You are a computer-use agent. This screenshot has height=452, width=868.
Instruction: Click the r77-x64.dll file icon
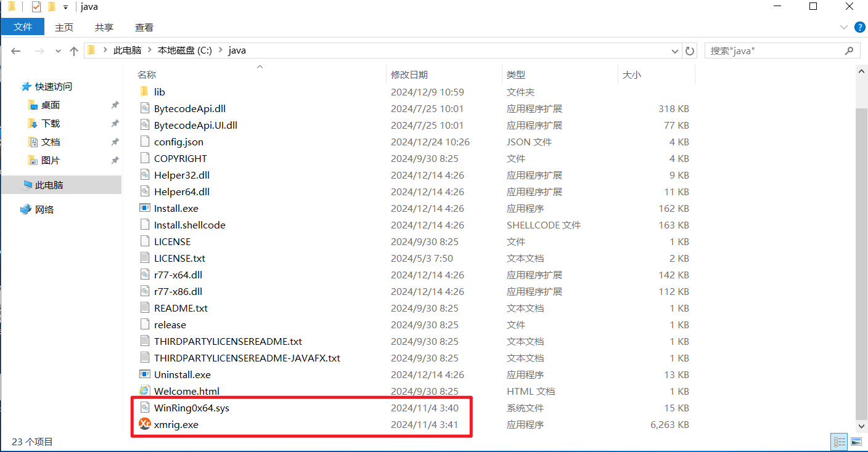(x=145, y=275)
